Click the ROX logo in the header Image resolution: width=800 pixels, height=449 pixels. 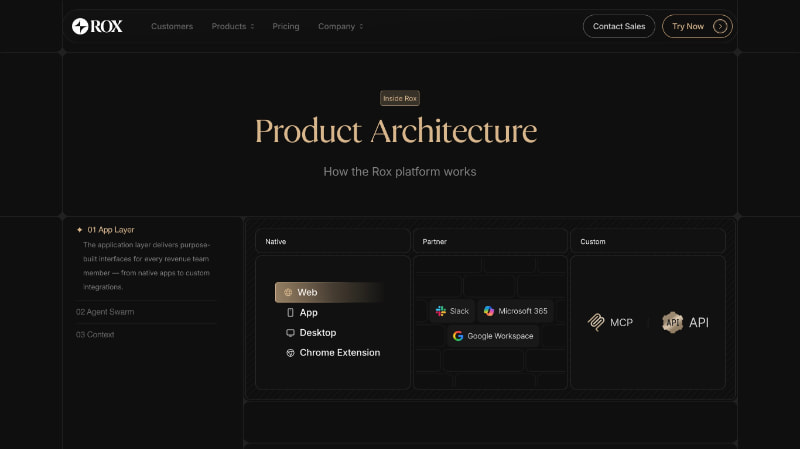tap(97, 26)
